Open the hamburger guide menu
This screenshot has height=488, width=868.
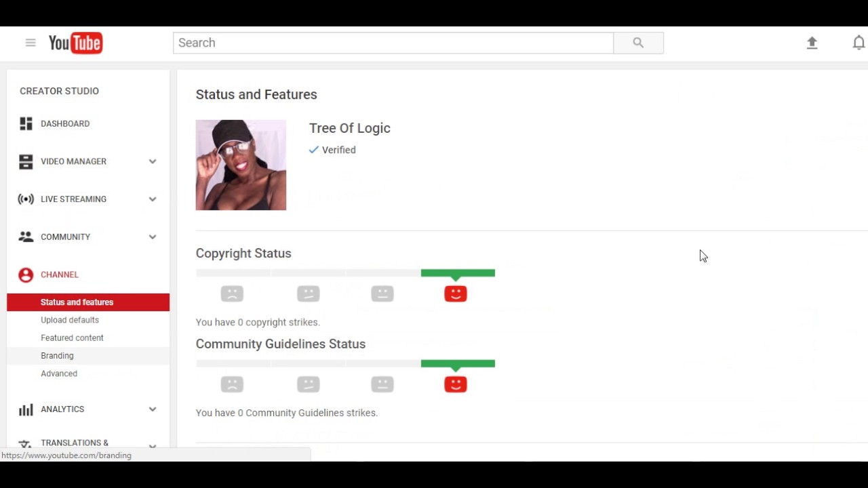point(31,43)
